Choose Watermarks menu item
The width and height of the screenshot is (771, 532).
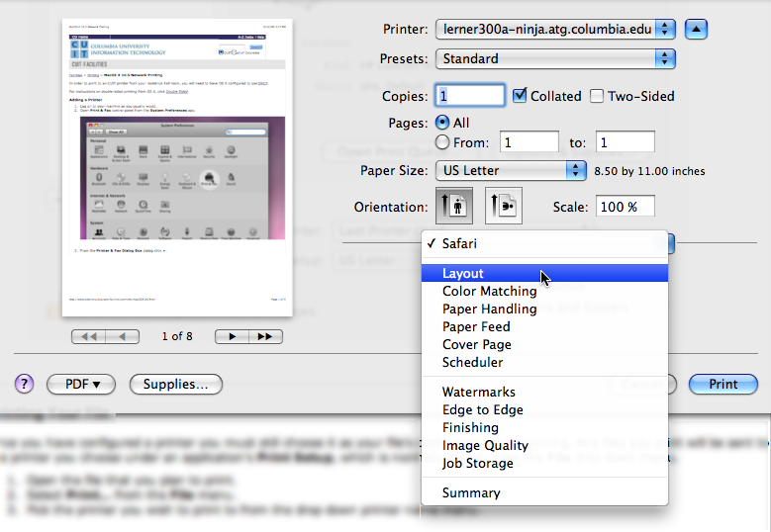click(x=544, y=392)
